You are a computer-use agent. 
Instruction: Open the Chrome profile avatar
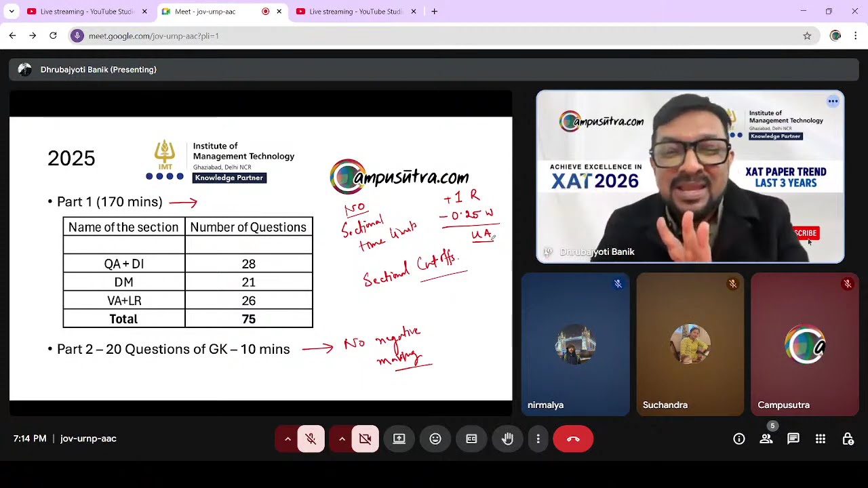[x=835, y=36]
